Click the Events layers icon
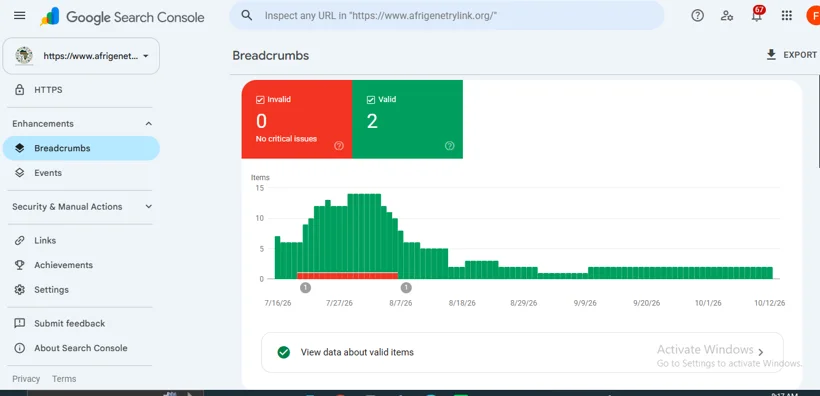 (x=20, y=173)
